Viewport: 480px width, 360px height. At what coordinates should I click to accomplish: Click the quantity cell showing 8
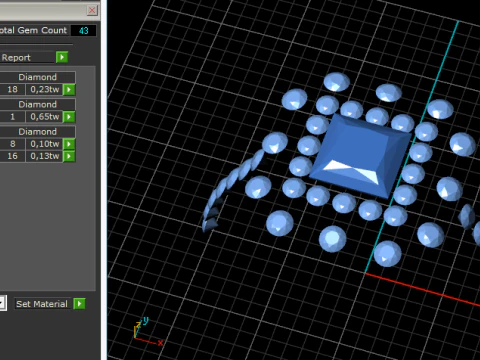pyautogui.click(x=12, y=144)
